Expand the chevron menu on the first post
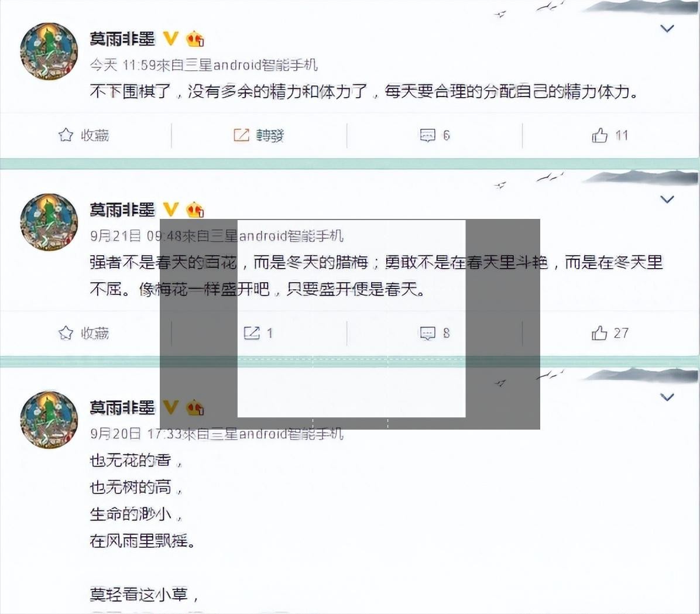 (x=667, y=29)
